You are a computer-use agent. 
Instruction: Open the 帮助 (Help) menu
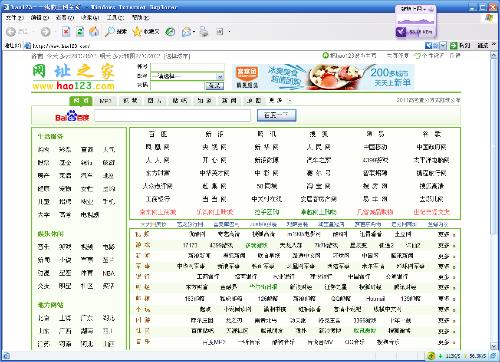(x=140, y=17)
